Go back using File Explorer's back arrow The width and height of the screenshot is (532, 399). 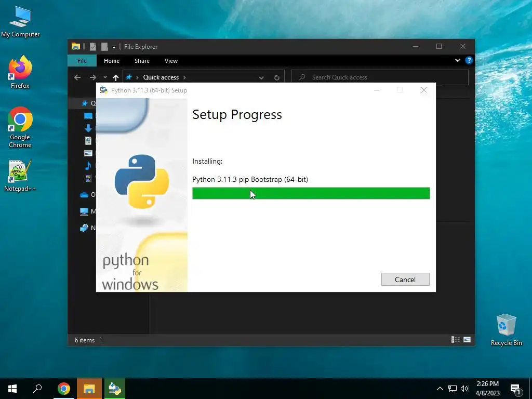click(x=77, y=77)
